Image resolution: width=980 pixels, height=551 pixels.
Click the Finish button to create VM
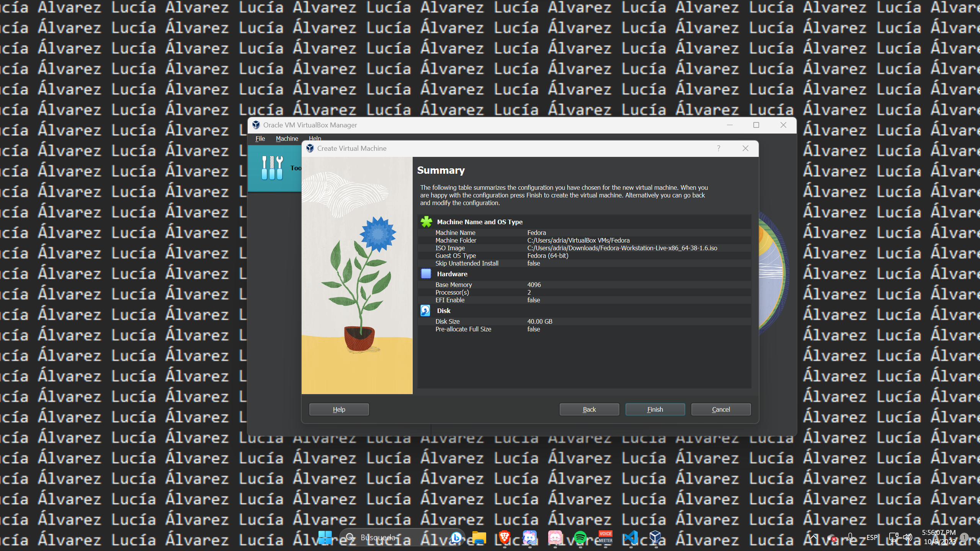[x=655, y=409]
